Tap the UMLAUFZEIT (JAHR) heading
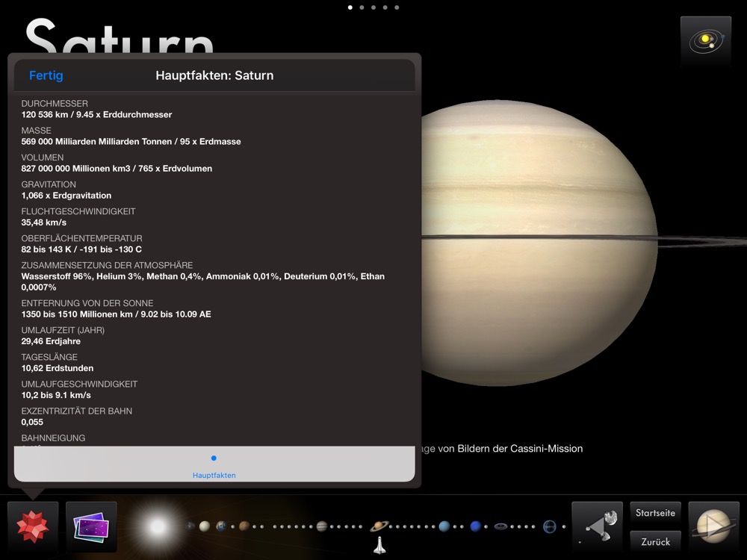747x560 pixels. 63,330
